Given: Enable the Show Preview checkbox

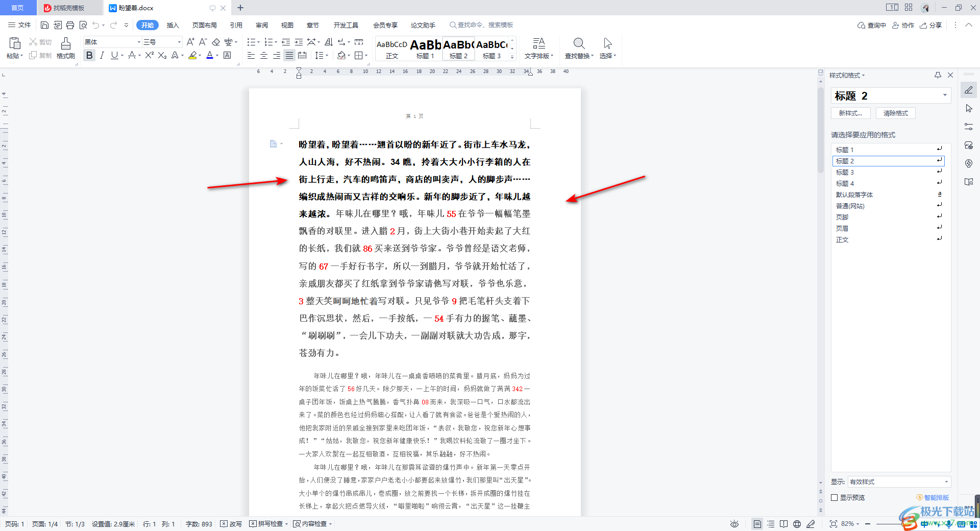Looking at the screenshot, I should (835, 497).
